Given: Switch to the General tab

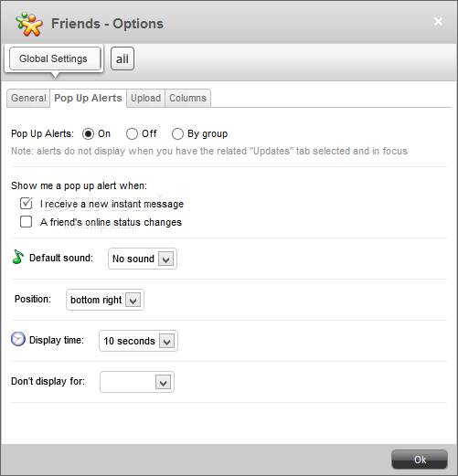Looking at the screenshot, I should 28,98.
